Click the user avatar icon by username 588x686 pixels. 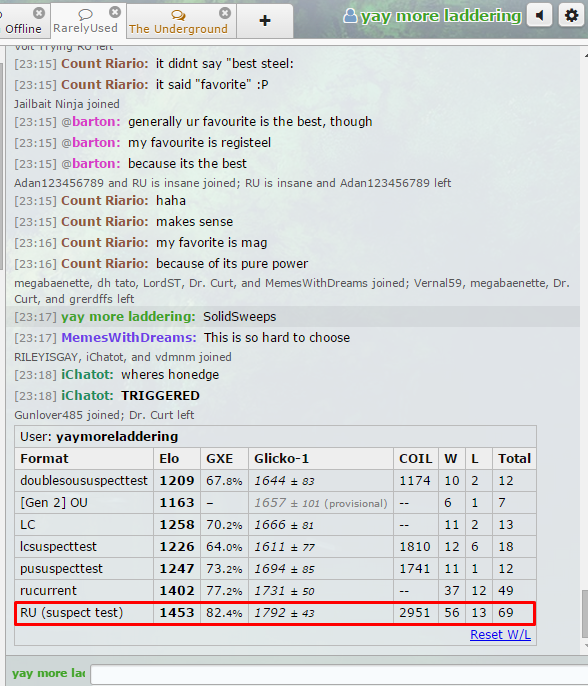[x=350, y=16]
